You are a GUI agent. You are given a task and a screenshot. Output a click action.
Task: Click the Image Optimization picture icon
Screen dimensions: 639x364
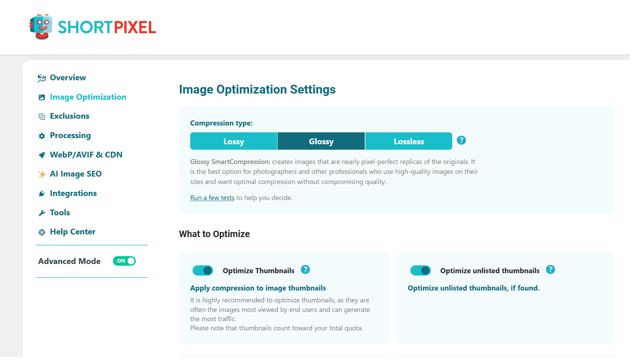coord(42,98)
